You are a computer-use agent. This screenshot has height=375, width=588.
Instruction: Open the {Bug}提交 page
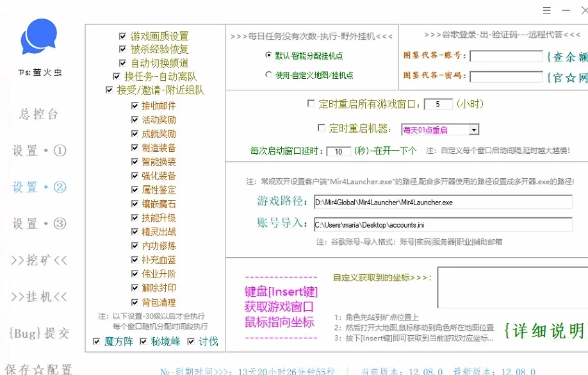click(x=39, y=333)
